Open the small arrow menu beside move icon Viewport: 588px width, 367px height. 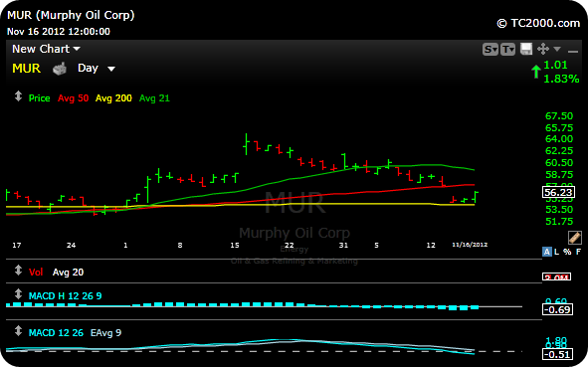point(557,49)
